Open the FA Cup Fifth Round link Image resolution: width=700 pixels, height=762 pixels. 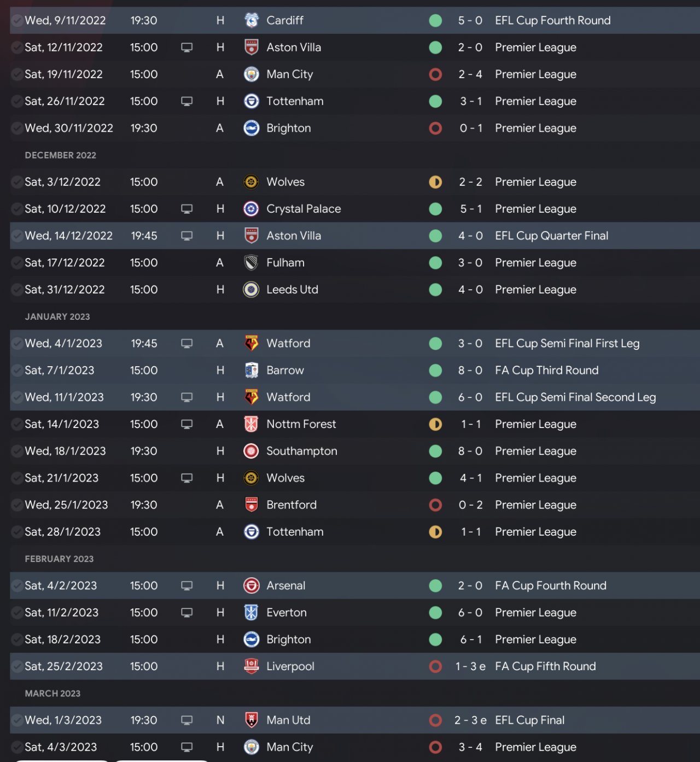coord(545,666)
